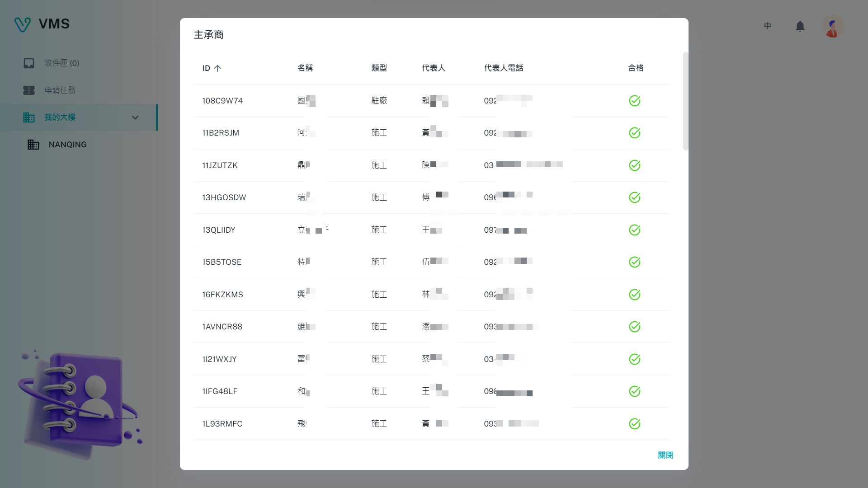Screen dimensions: 868x488
Task: Open the user avatar menu
Action: click(832, 27)
